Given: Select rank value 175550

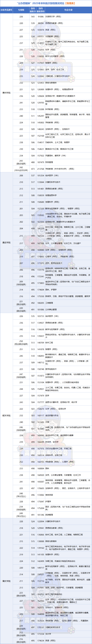Looking at the screenshot, I should pos(41,296).
